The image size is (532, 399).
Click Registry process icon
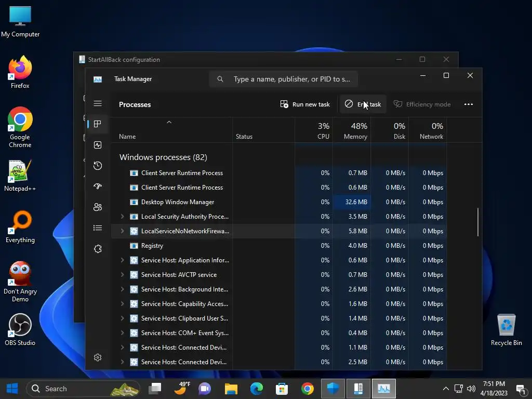(x=134, y=246)
